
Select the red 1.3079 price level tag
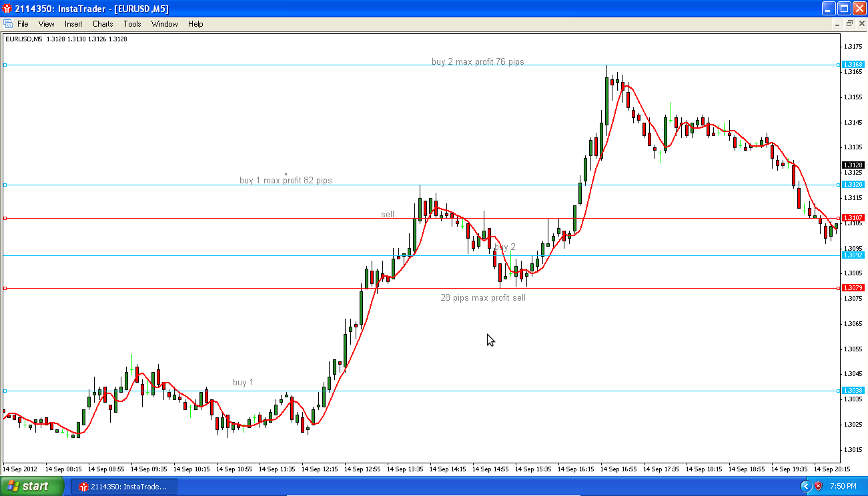pos(853,288)
